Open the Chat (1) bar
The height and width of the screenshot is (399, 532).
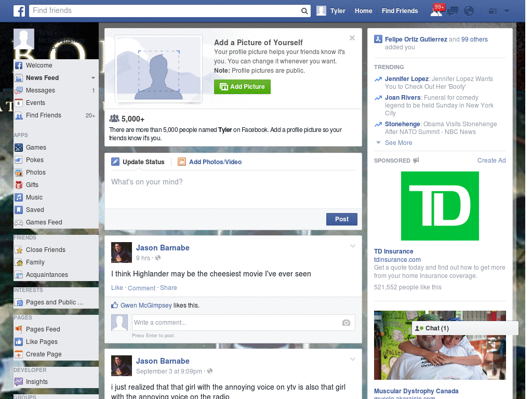pyautogui.click(x=465, y=328)
